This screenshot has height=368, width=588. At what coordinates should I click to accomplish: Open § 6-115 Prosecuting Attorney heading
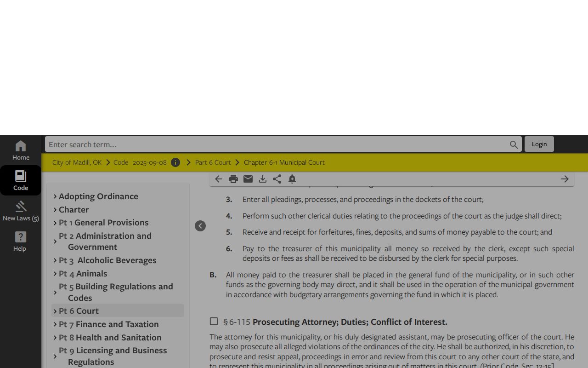click(x=335, y=322)
